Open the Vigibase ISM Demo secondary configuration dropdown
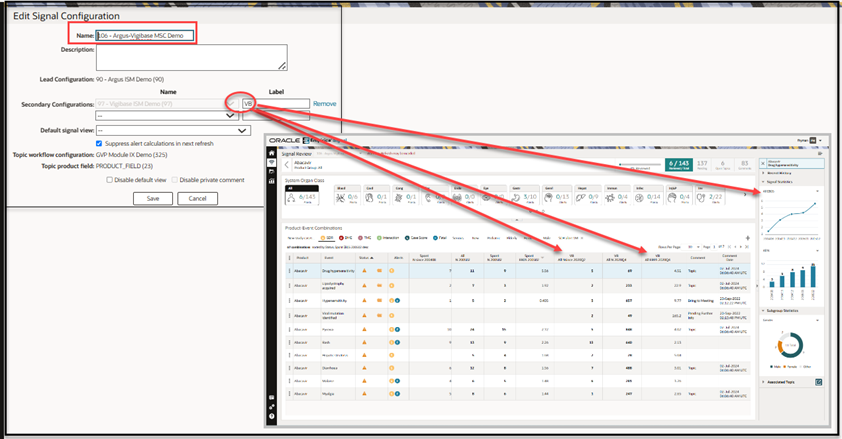The height and width of the screenshot is (439, 842). point(167,104)
